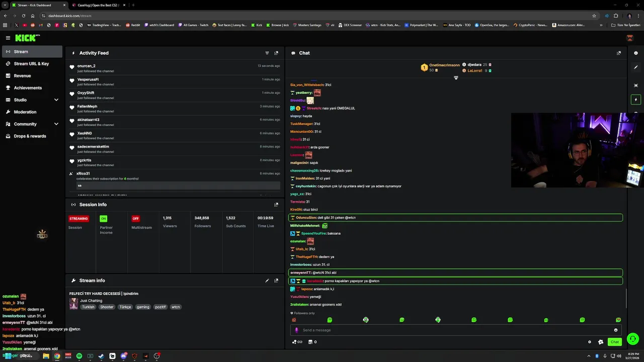Expand the Community sidebar section
The image size is (644, 362).
32,124
